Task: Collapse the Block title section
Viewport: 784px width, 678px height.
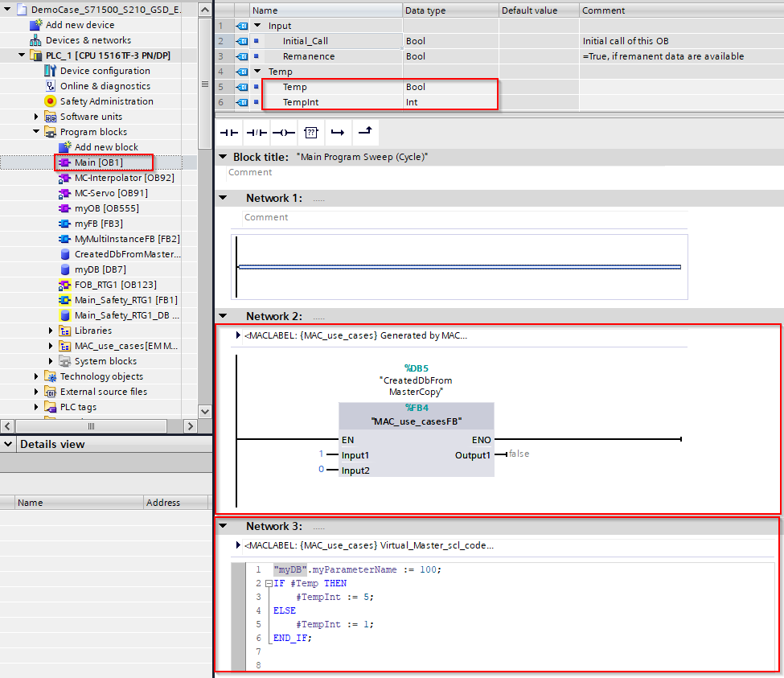Action: [223, 157]
